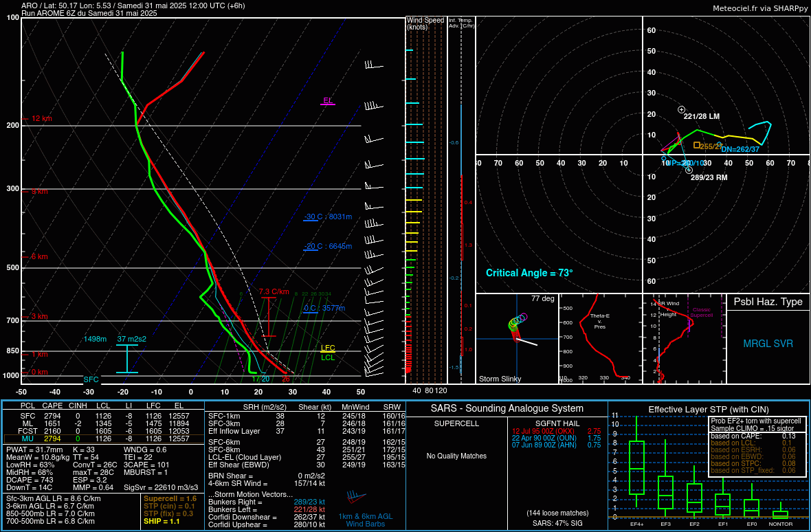Click the MRGL SVR hazard type label
811x532 pixels.
(x=768, y=344)
